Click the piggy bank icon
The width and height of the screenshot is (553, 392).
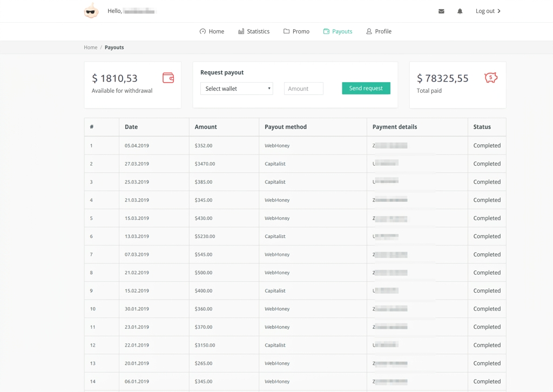(491, 78)
